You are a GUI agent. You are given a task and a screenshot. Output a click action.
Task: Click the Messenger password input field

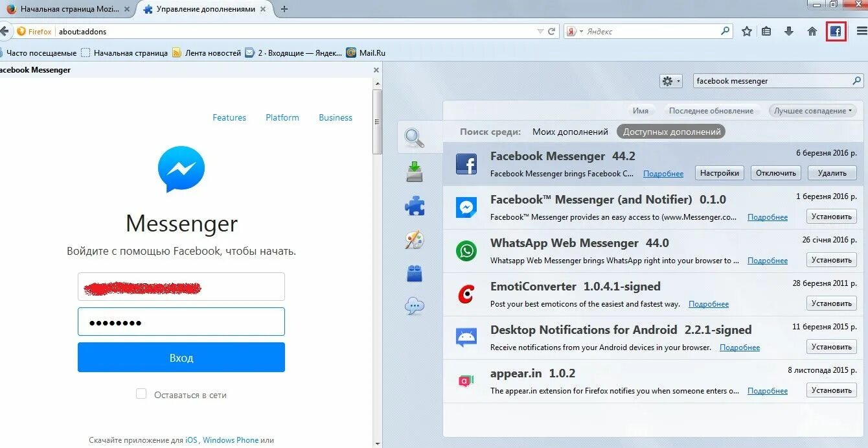point(181,322)
